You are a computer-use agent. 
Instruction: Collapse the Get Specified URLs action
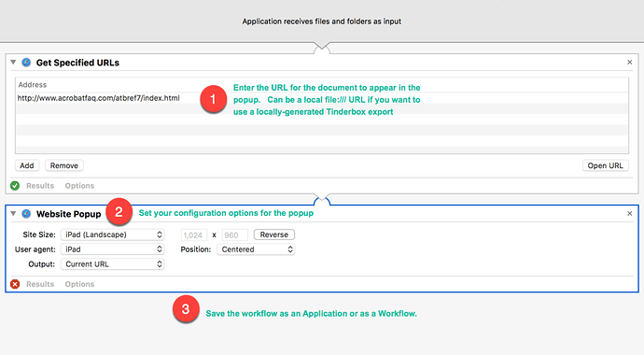tap(13, 62)
